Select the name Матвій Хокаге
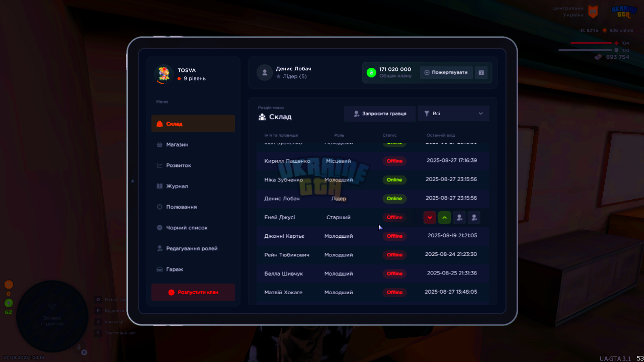The height and width of the screenshot is (362, 644). pos(283,293)
